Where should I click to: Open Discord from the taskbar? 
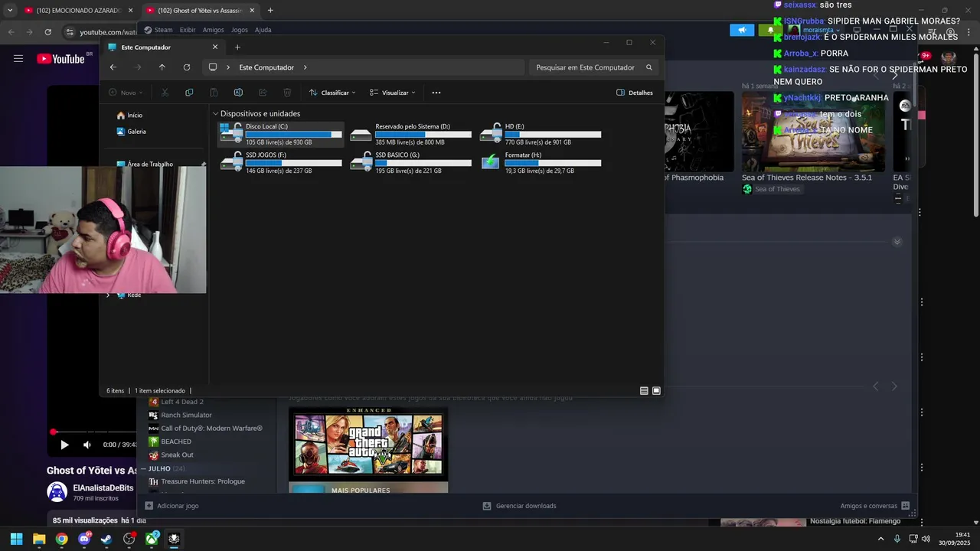(84, 539)
